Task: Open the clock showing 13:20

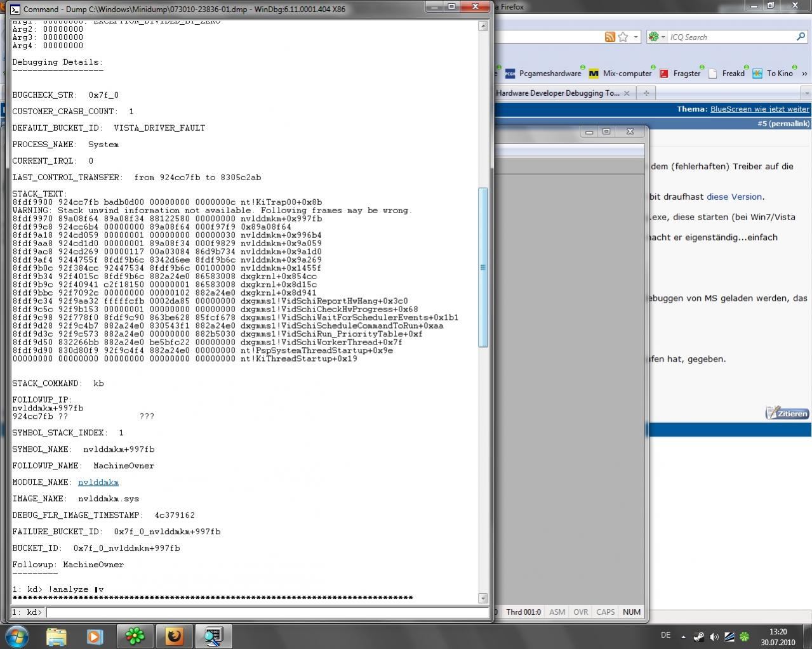Action: click(x=778, y=636)
